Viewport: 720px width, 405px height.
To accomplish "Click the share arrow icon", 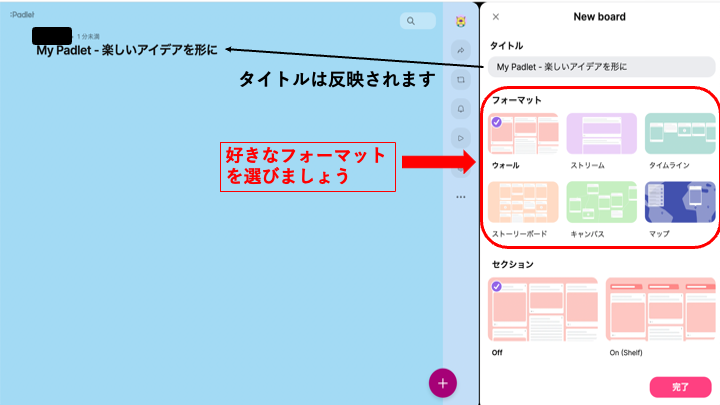I will (460, 50).
